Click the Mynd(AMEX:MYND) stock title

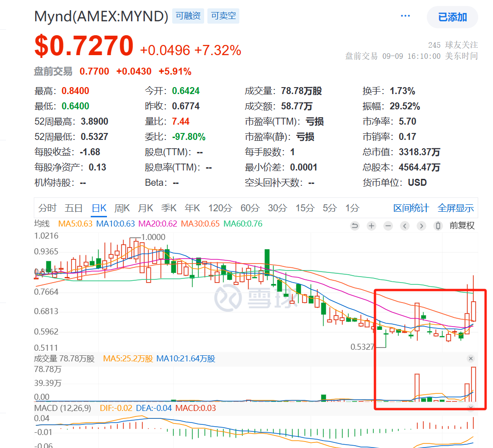tap(101, 16)
